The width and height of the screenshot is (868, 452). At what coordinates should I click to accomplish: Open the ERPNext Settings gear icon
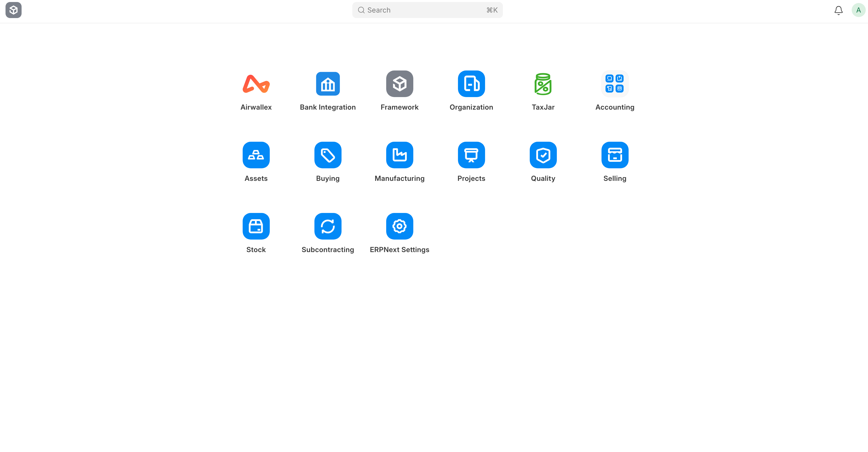click(400, 226)
